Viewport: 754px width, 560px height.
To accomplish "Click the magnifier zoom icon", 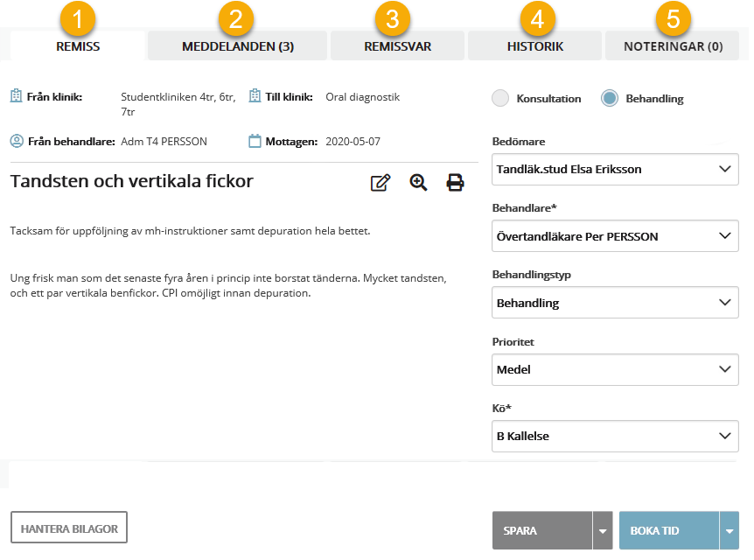I will (x=419, y=183).
